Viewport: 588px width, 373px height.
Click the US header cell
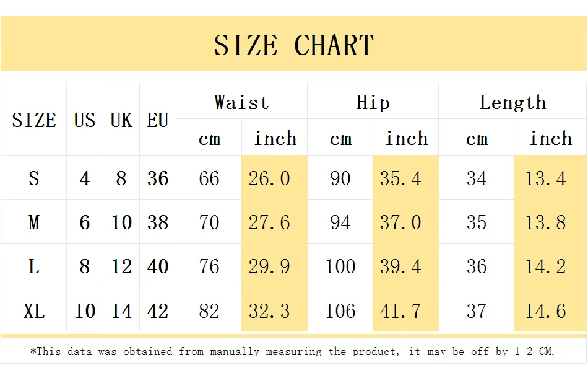tap(85, 120)
